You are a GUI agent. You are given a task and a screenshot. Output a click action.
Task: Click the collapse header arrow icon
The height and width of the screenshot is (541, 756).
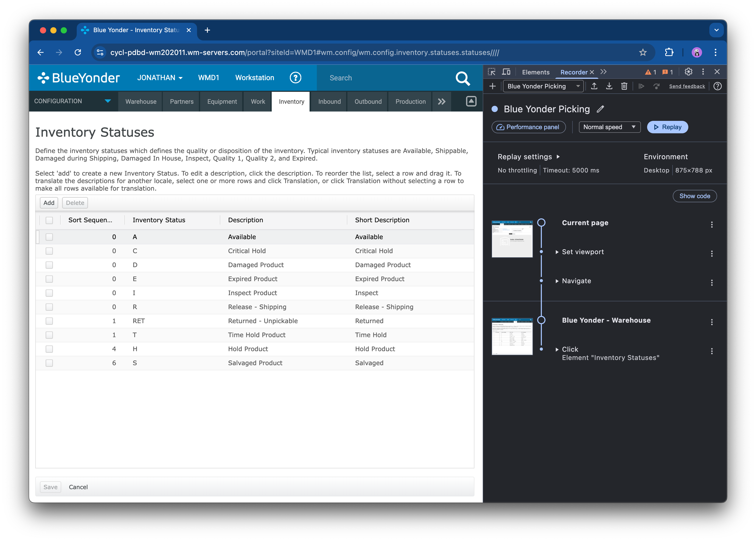pyautogui.click(x=471, y=101)
